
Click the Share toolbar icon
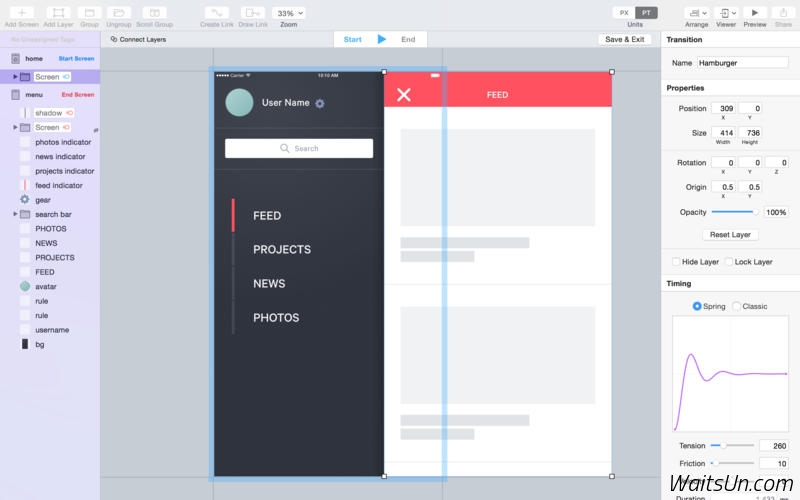point(783,13)
